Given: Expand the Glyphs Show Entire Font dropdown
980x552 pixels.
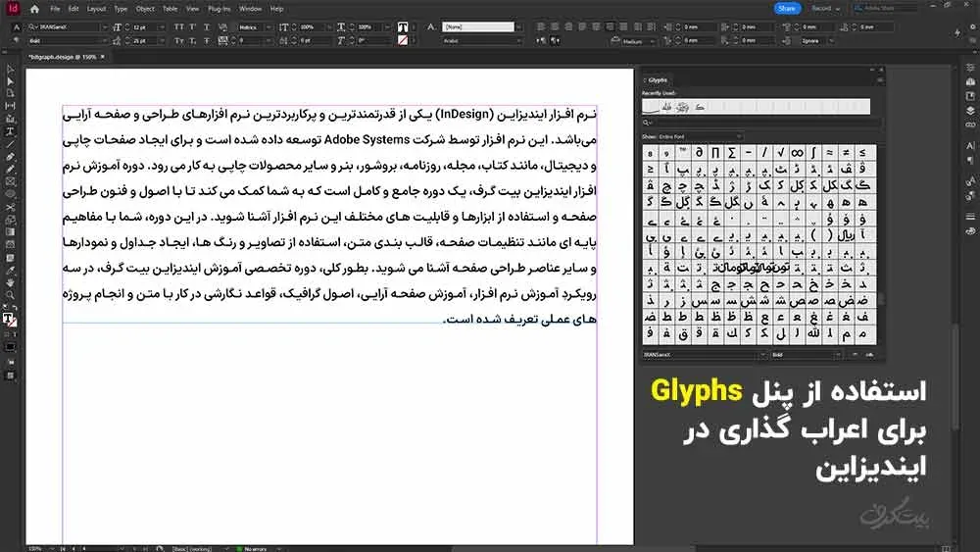Looking at the screenshot, I should tap(702, 136).
